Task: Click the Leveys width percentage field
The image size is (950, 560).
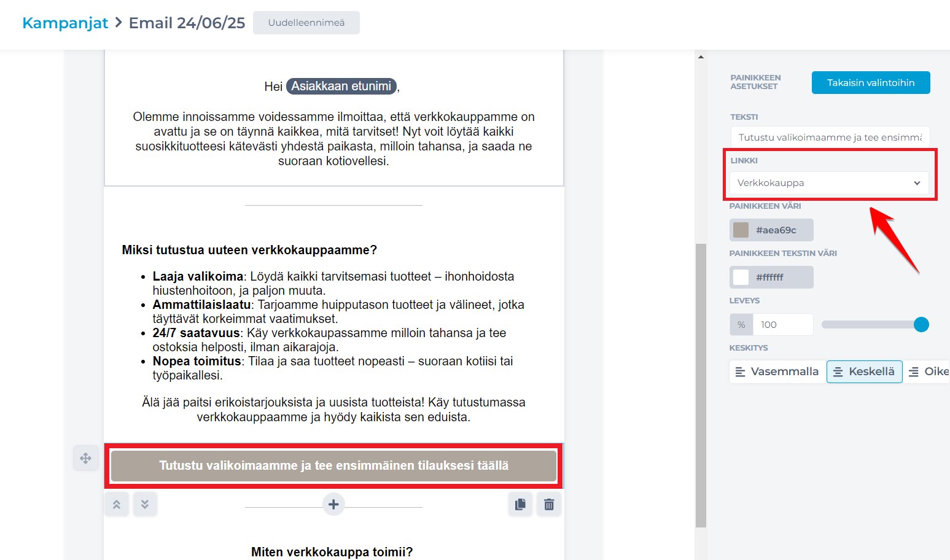Action: pyautogui.click(x=784, y=325)
